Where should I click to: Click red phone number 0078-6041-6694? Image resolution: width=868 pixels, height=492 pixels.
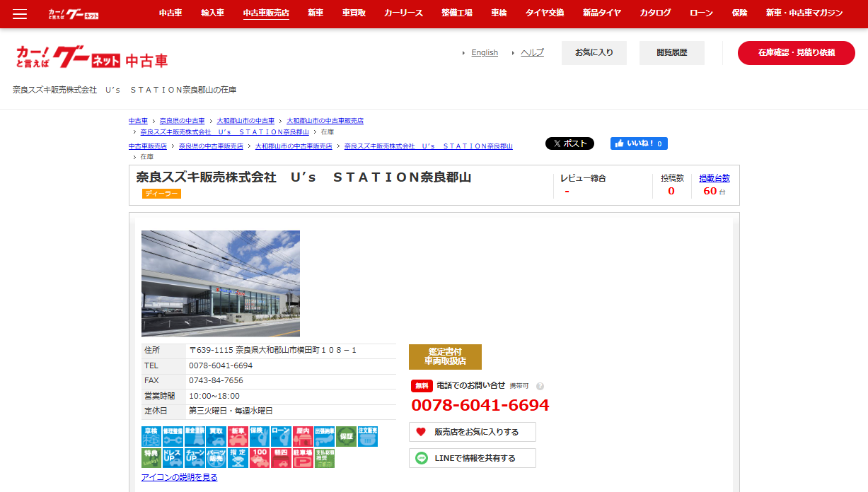480,405
